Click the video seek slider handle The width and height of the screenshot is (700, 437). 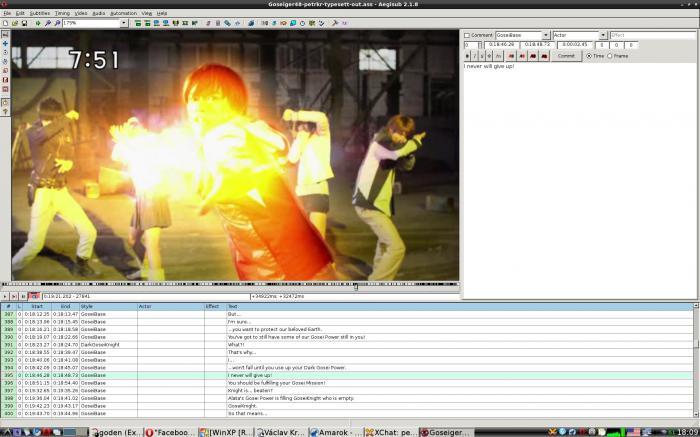[356, 286]
